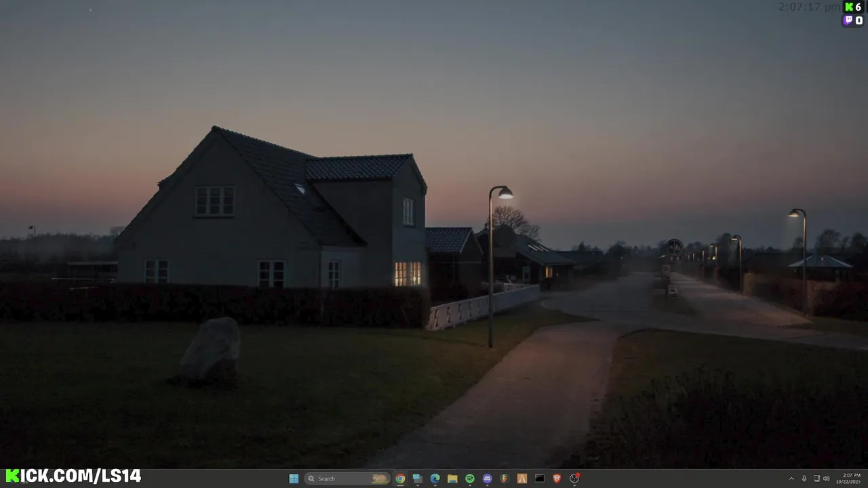Open the Task View taskbar icon
868x488 pixels.
tap(418, 479)
